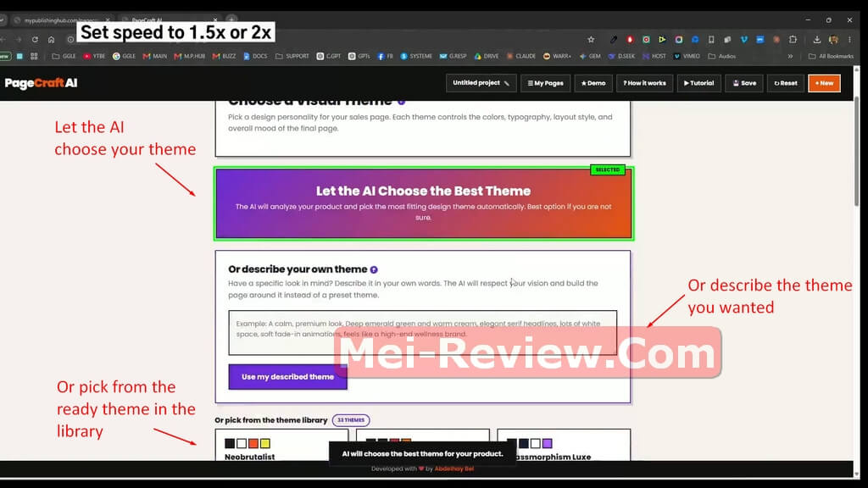The image size is (868, 488).
Task: Open the C.GPT bookmark
Action: click(329, 56)
